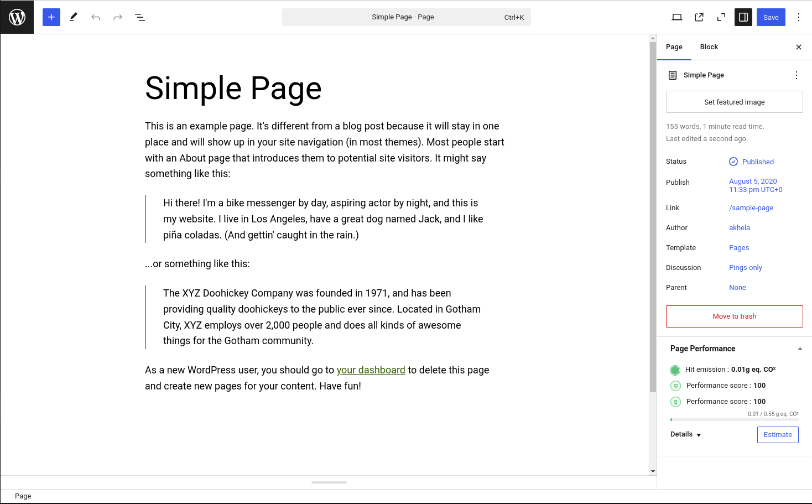This screenshot has width=812, height=504.
Task: Open the block inserter plus button
Action: coord(51,17)
